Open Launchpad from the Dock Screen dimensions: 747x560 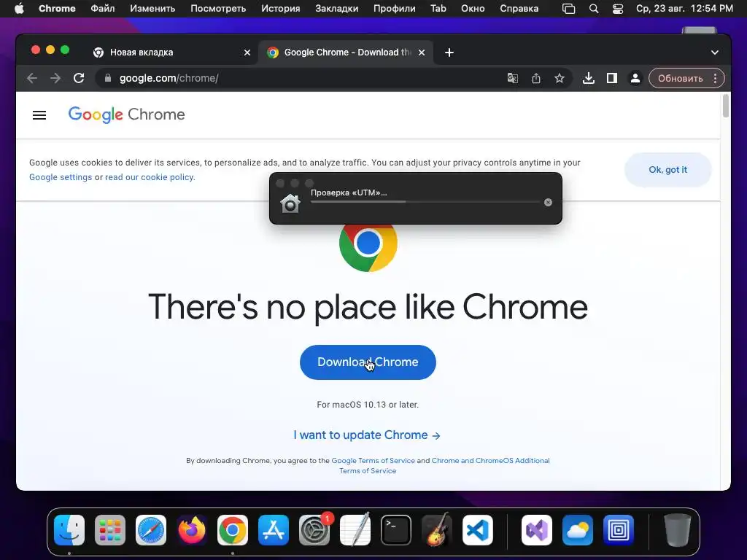tap(110, 529)
